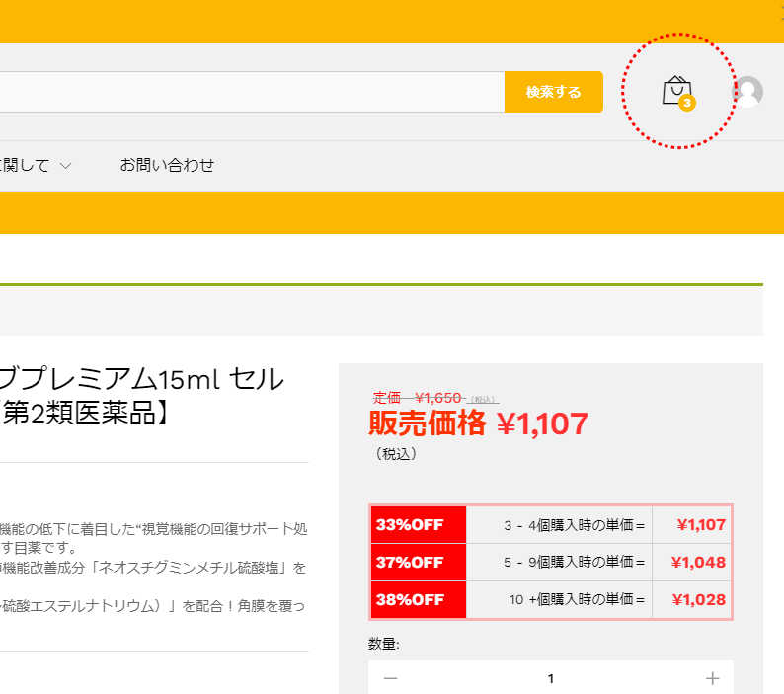This screenshot has height=694, width=784.
Task: Click the cart item count badge
Action: coord(687,103)
